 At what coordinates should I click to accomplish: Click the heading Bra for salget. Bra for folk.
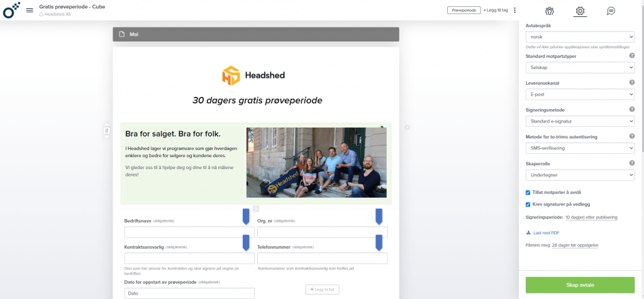click(173, 134)
